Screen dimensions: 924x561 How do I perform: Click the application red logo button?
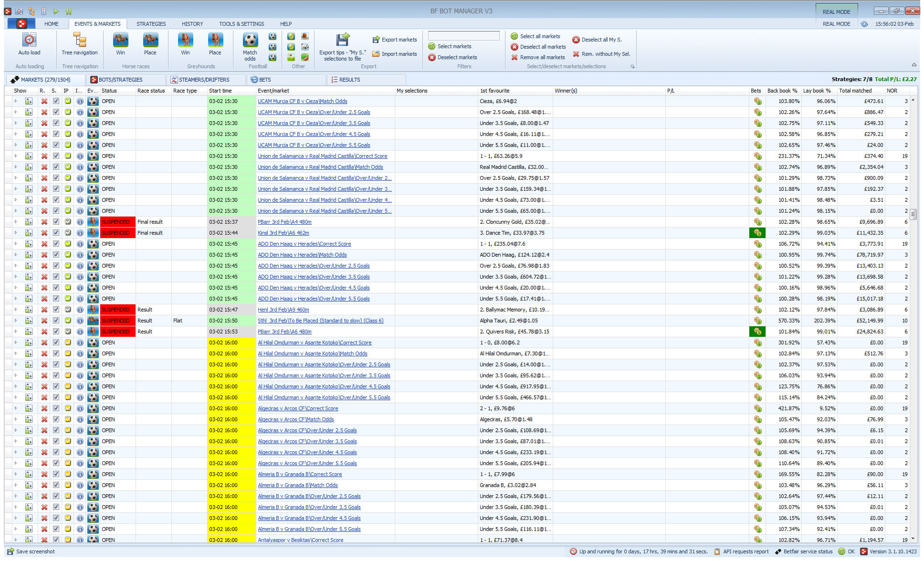pyautogui.click(x=21, y=24)
